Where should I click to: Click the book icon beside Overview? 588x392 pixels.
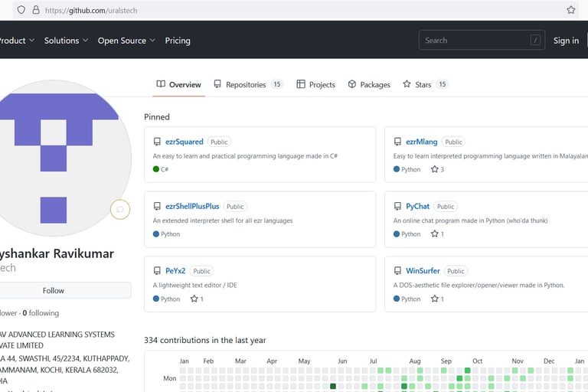161,84
